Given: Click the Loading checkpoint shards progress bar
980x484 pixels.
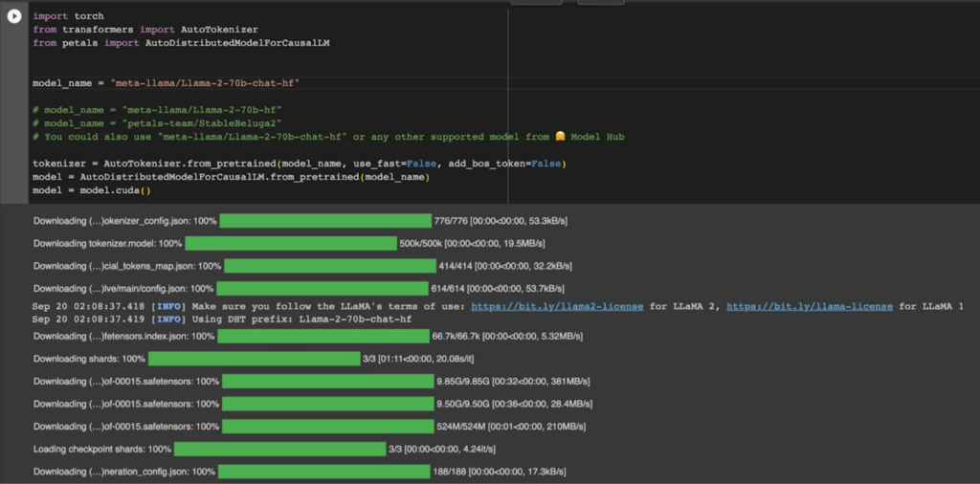Looking at the screenshot, I should tap(279, 449).
